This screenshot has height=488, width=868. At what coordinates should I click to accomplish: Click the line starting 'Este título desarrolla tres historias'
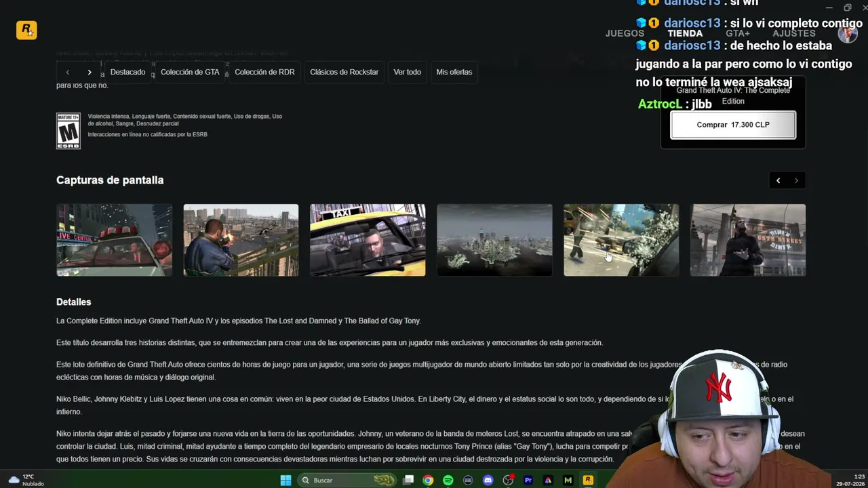coord(330,342)
